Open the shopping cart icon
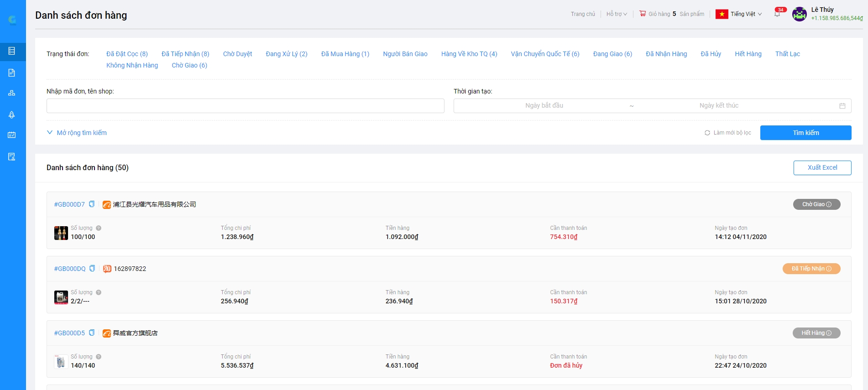The image size is (868, 390). [x=643, y=14]
